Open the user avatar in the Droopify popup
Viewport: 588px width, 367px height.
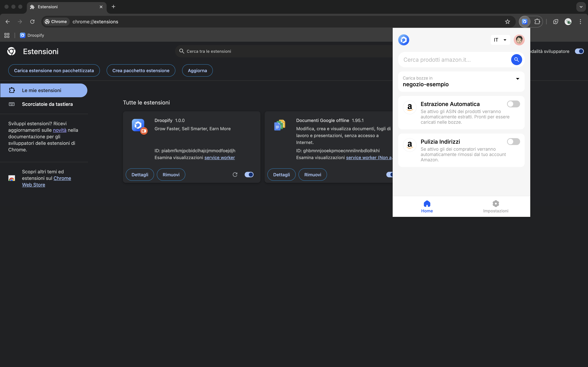tap(519, 40)
